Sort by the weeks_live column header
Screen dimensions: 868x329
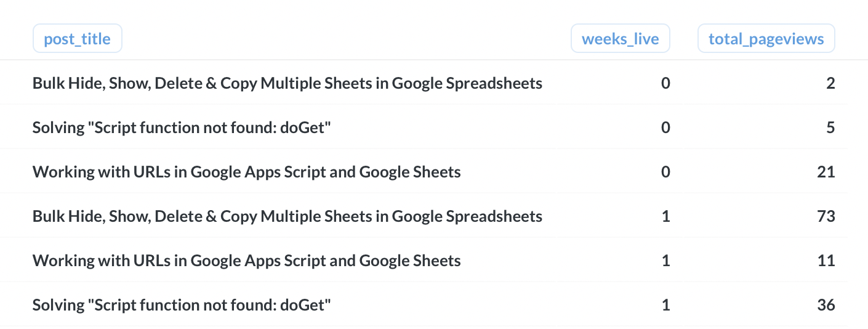pyautogui.click(x=620, y=39)
